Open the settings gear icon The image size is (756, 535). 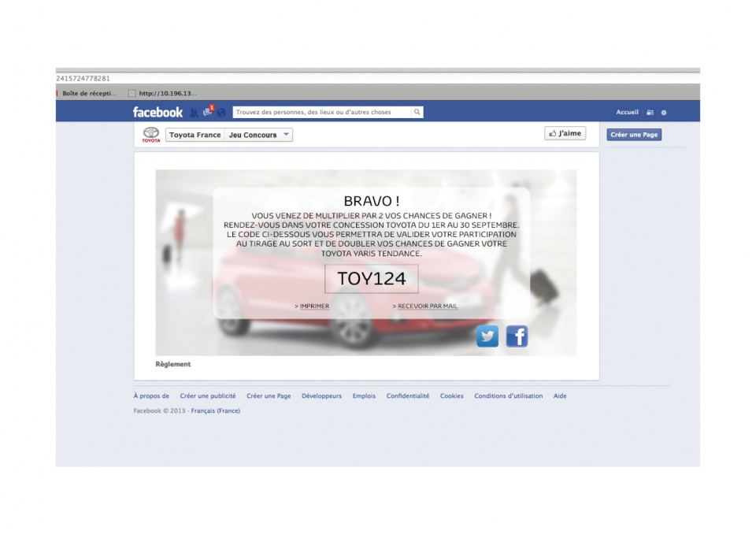point(664,113)
